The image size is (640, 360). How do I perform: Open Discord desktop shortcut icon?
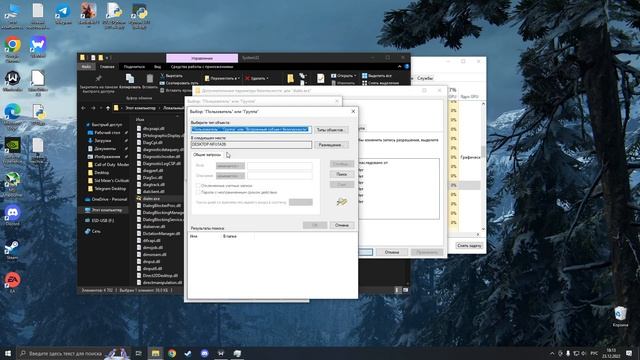click(x=13, y=215)
